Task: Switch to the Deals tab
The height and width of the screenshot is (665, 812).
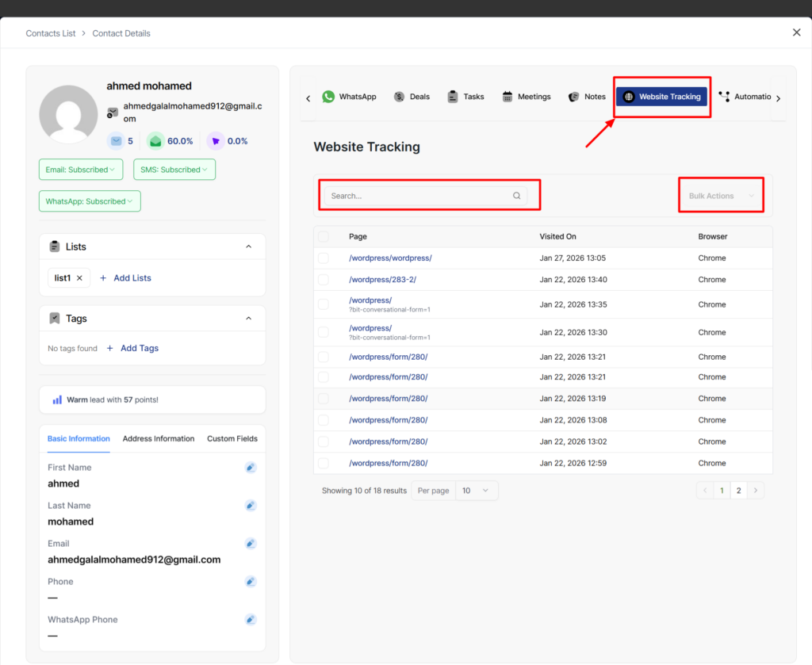Action: click(x=412, y=97)
